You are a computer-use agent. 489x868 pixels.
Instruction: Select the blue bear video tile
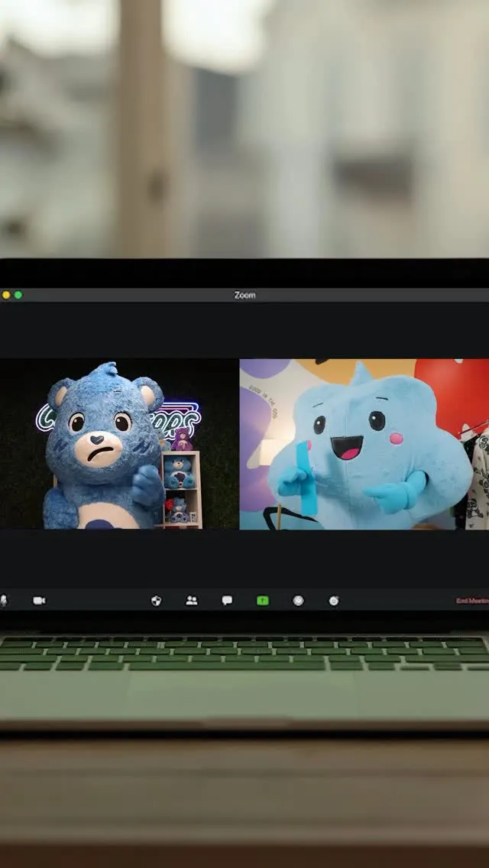pos(119,444)
